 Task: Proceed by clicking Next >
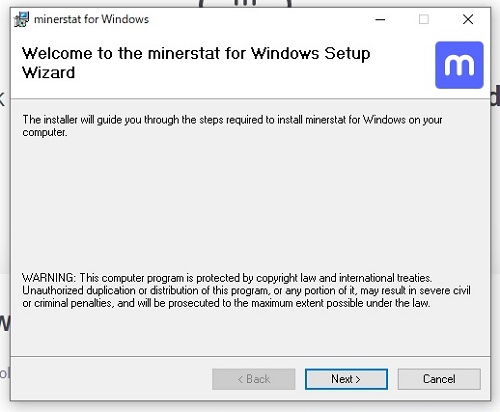click(346, 379)
